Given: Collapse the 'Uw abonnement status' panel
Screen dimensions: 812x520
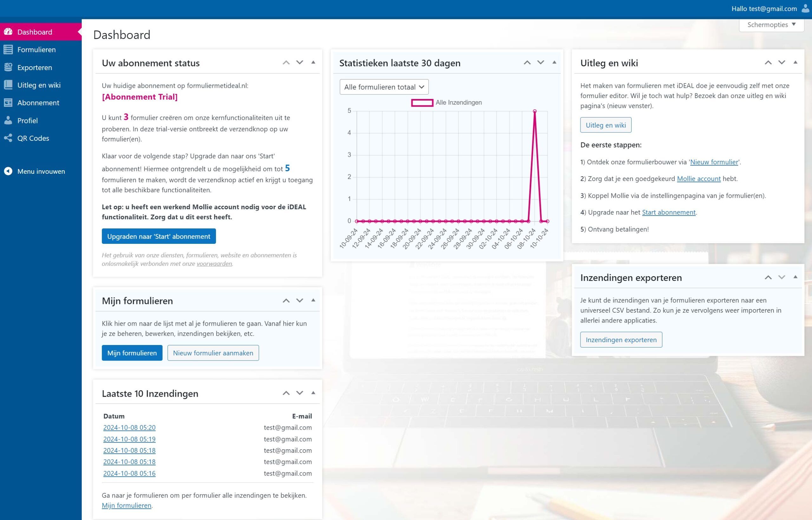Looking at the screenshot, I should [313, 62].
